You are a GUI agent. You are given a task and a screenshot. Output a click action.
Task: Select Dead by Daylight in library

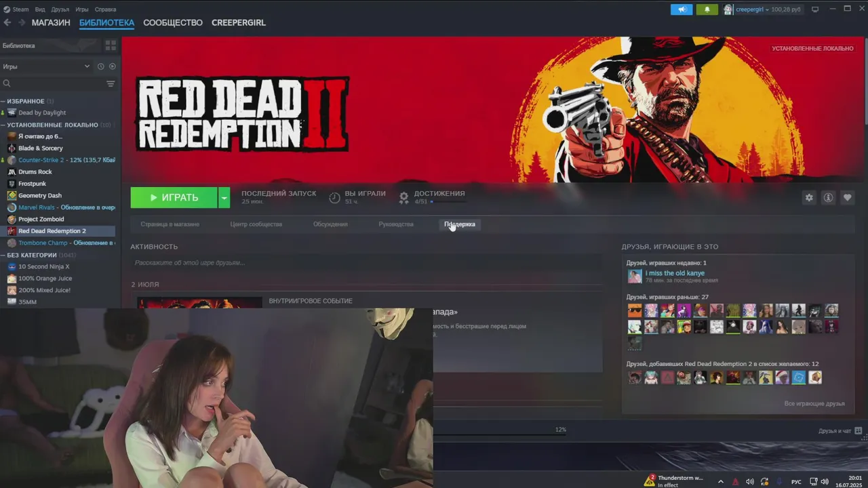click(x=42, y=113)
